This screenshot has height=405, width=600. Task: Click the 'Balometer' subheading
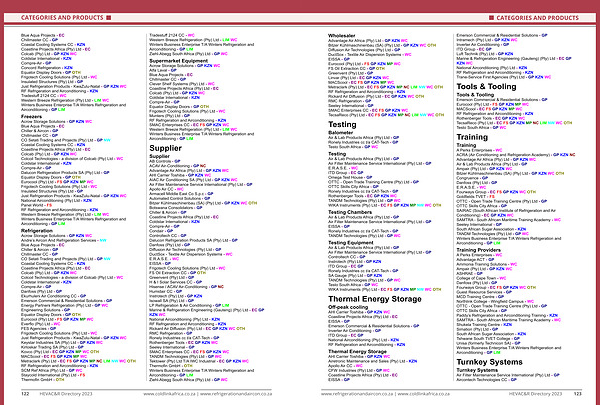pyautogui.click(x=341, y=132)
